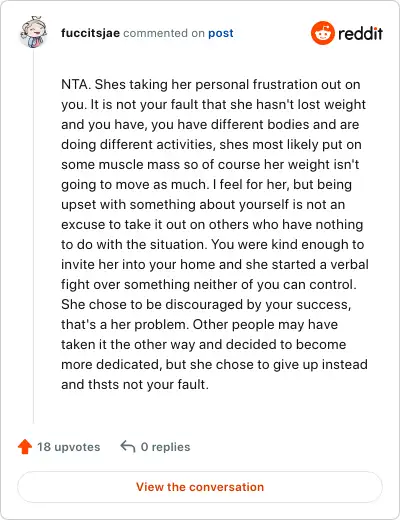400x520 pixels.
Task: Follow the blue "post" link
Action: tap(221, 34)
